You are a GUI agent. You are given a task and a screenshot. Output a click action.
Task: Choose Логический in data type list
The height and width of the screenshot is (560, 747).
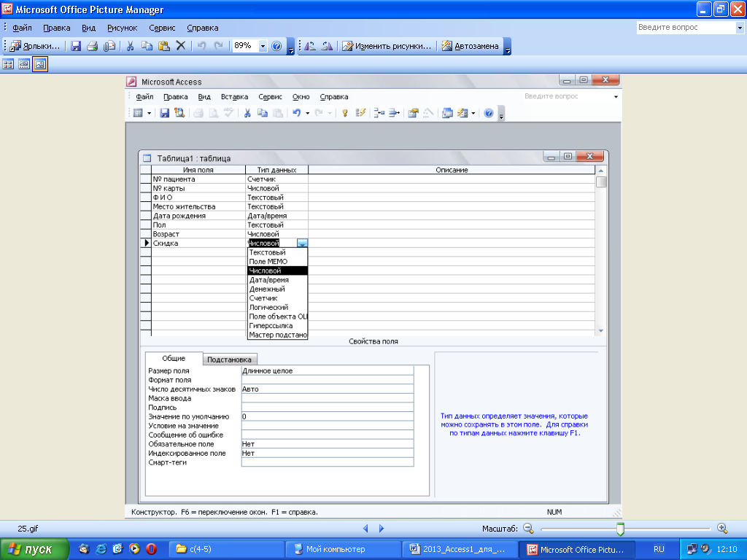tap(278, 307)
